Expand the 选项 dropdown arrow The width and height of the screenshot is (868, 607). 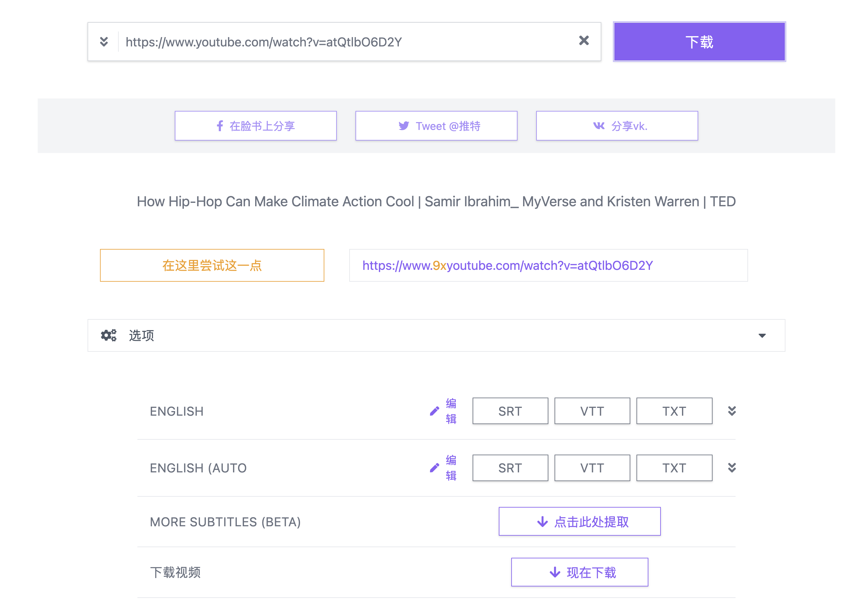click(x=762, y=336)
